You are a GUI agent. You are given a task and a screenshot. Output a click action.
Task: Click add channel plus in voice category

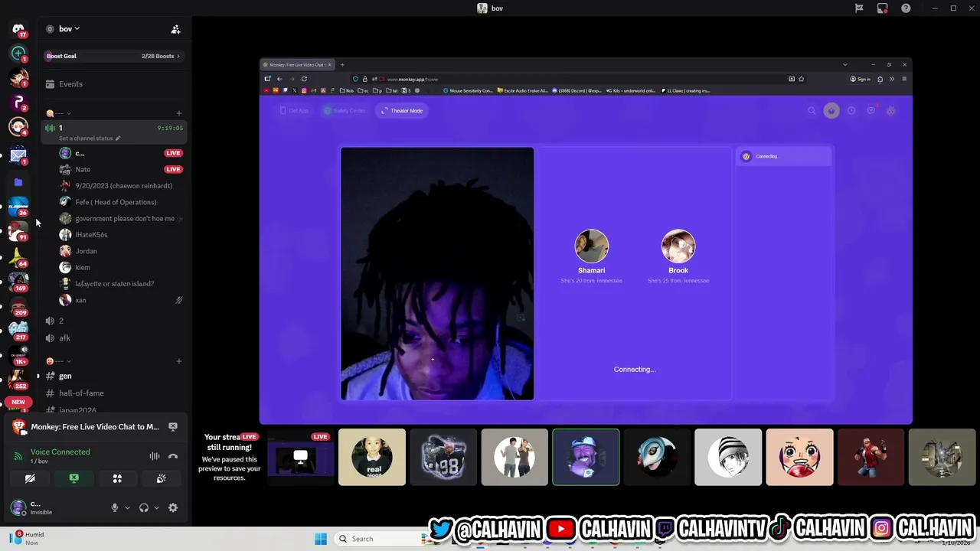tap(179, 114)
